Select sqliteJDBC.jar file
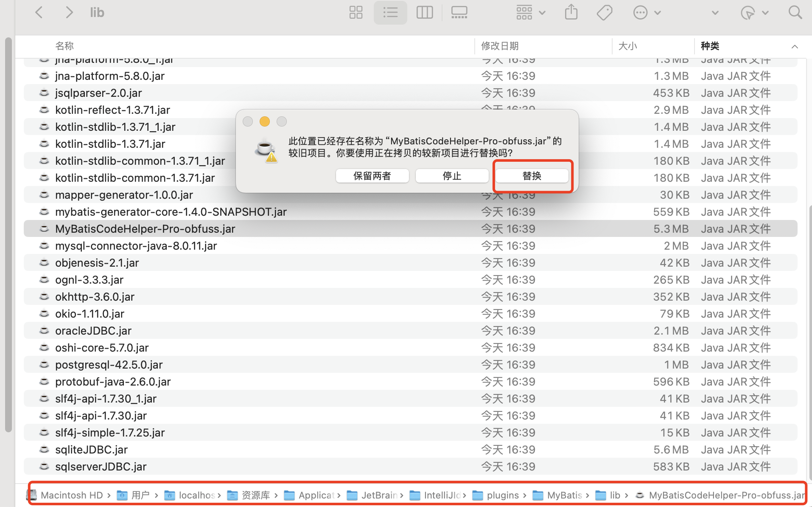The height and width of the screenshot is (507, 812). pos(411,450)
